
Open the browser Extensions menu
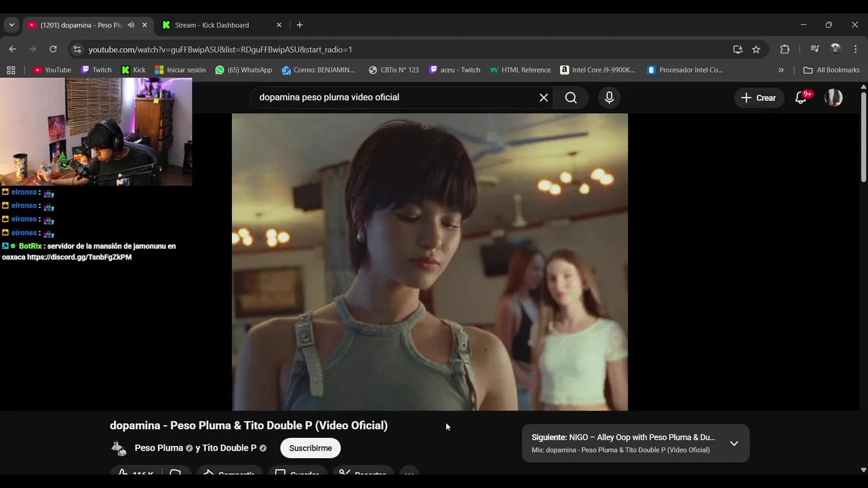pyautogui.click(x=785, y=49)
